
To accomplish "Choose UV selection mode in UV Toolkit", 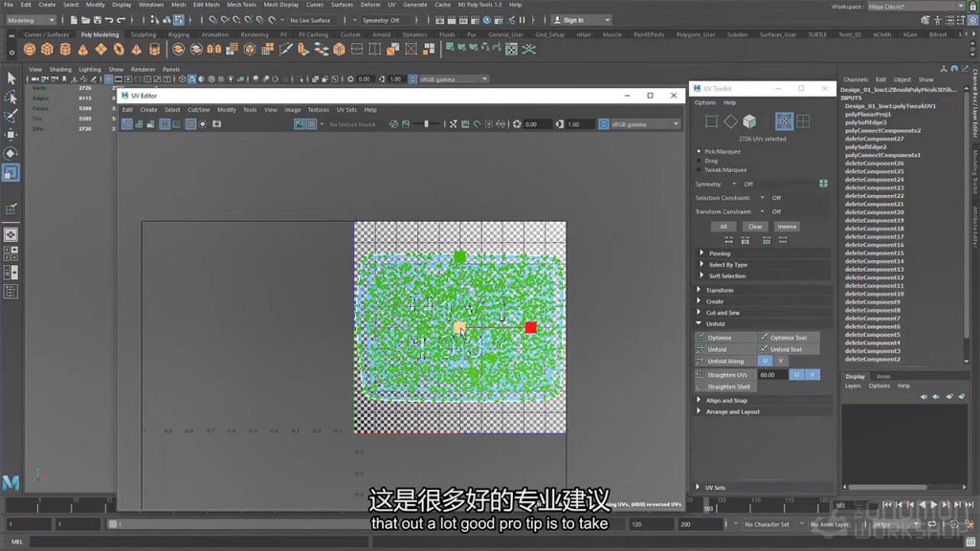I will [x=784, y=121].
